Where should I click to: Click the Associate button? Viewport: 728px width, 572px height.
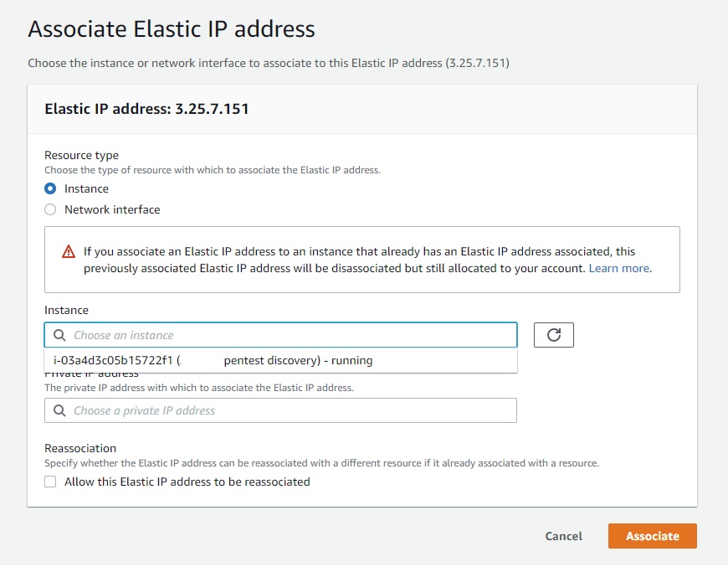(652, 536)
